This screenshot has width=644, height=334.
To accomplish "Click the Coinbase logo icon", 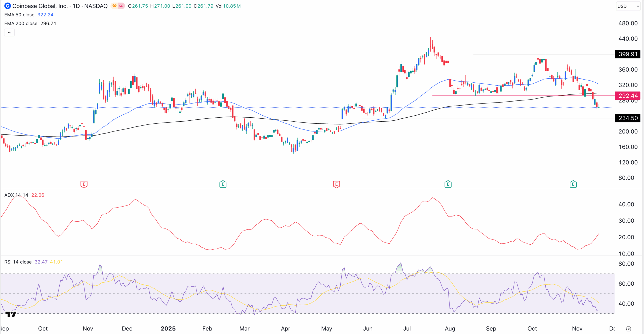I will click(8, 6).
